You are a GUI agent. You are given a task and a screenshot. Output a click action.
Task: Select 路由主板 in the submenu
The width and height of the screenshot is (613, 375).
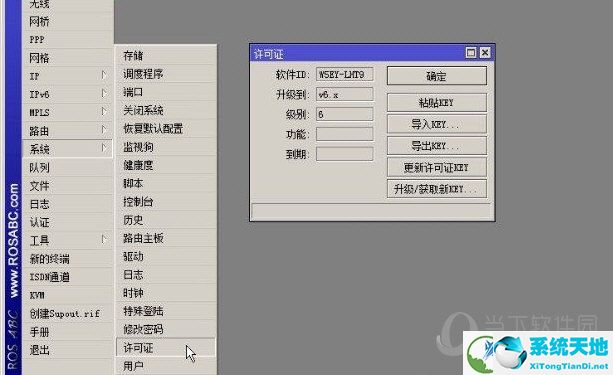[x=166, y=238]
